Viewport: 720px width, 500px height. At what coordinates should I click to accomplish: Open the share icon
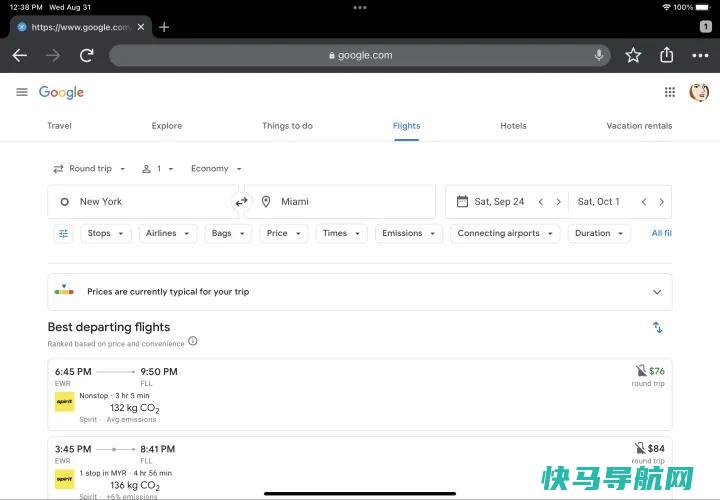pyautogui.click(x=667, y=55)
